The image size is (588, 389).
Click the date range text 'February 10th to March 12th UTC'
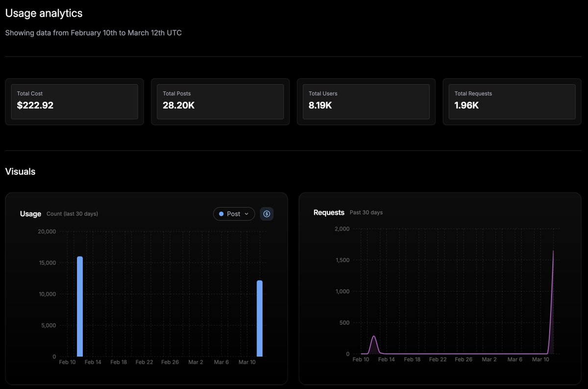(x=126, y=33)
